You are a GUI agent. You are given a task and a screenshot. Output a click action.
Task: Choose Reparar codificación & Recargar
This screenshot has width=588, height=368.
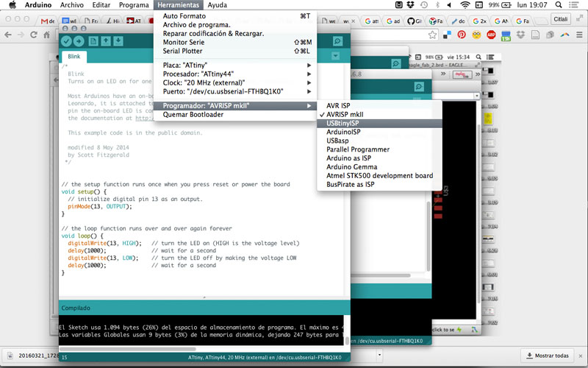235,33
